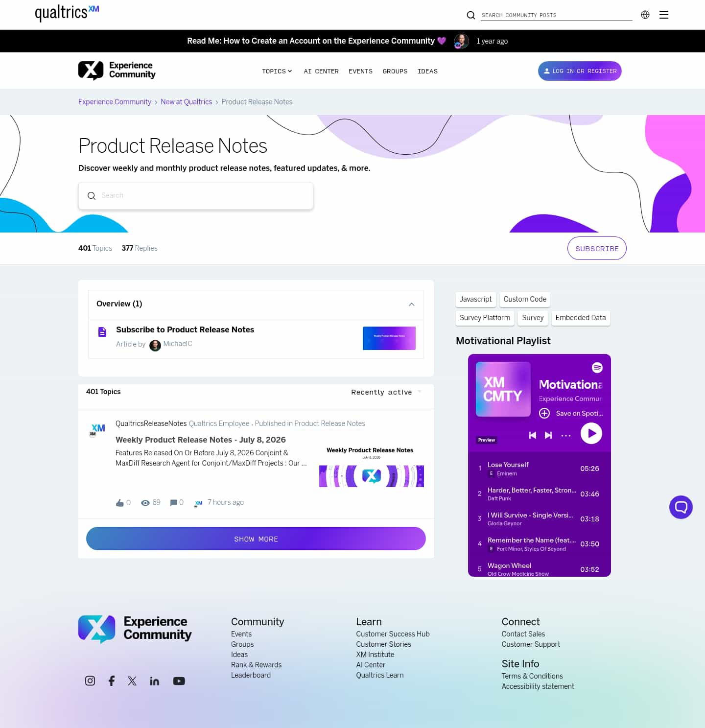Focus the Search Community Posts field
This screenshot has height=728, width=705.
tap(557, 15)
